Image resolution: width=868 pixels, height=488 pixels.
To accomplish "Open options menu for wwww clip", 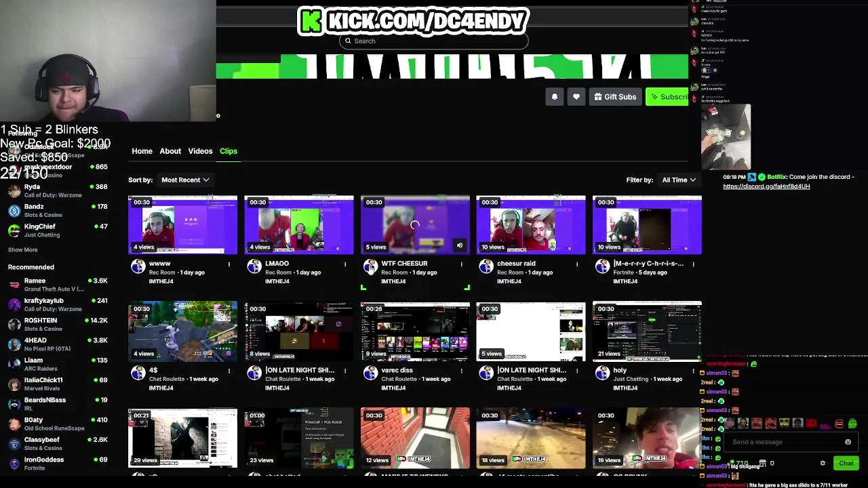I will (x=229, y=264).
